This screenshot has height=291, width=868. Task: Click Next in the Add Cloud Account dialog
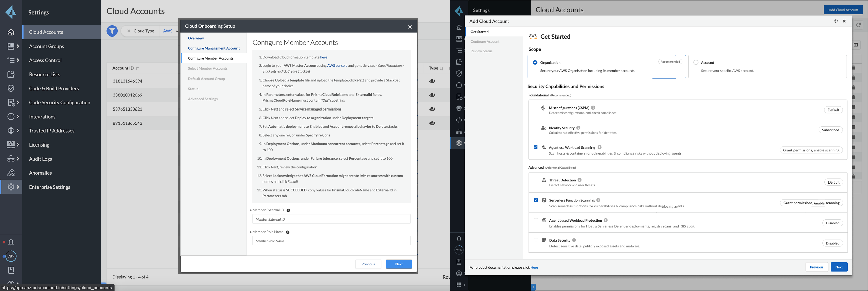click(839, 267)
